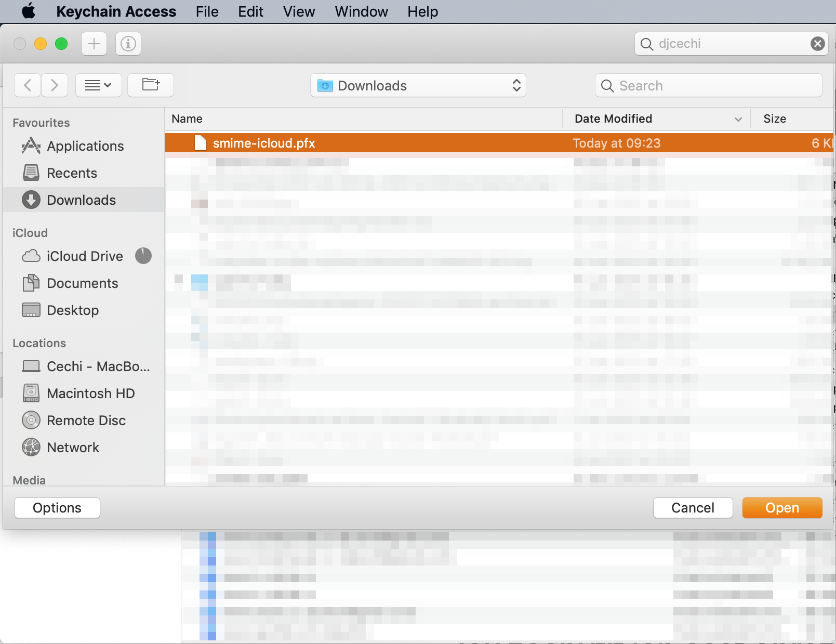Click the Applications sidebar icon
Image resolution: width=836 pixels, height=644 pixels.
[31, 146]
